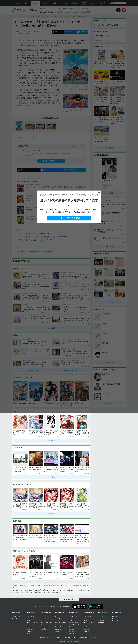Expand the アニメ作品リスト sidebar section
This screenshot has height=644, width=138.
pyautogui.click(x=101, y=31)
